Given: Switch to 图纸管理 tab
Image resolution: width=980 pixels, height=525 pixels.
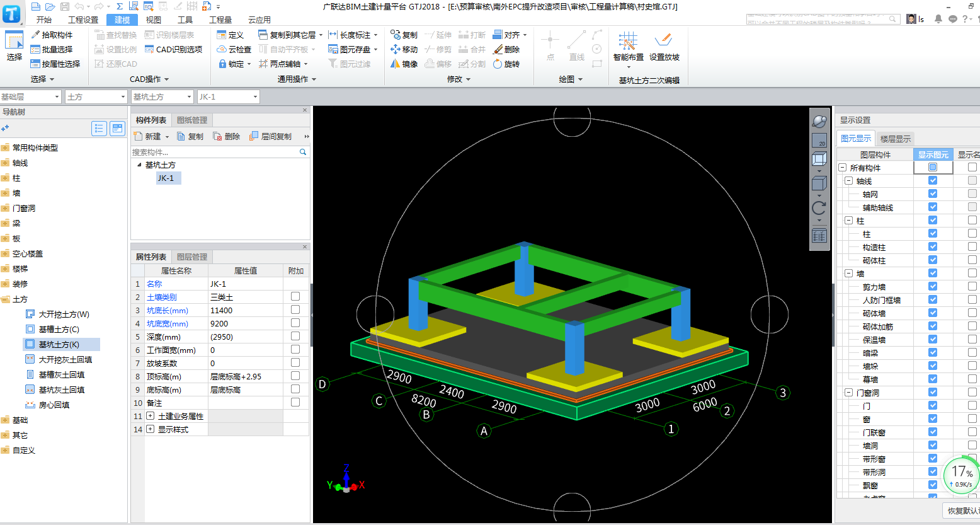Looking at the screenshot, I should (x=192, y=120).
